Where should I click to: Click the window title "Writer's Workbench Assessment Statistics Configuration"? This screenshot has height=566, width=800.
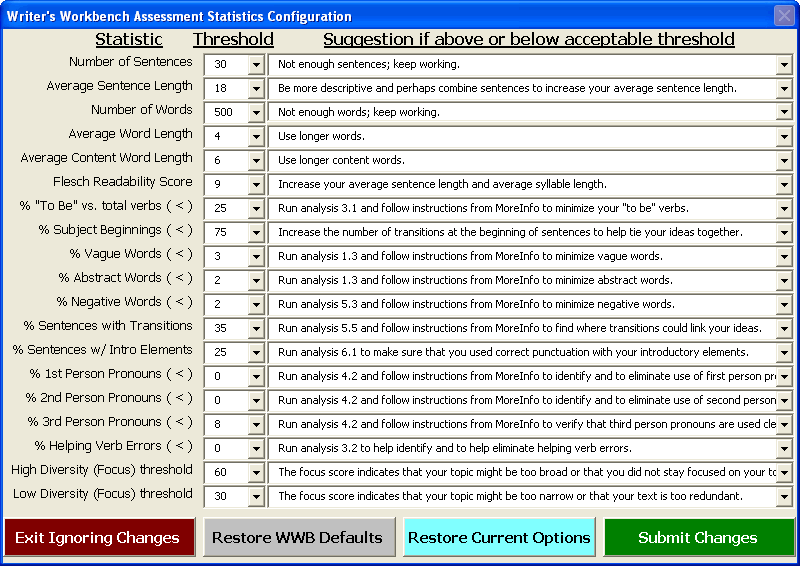click(x=179, y=16)
